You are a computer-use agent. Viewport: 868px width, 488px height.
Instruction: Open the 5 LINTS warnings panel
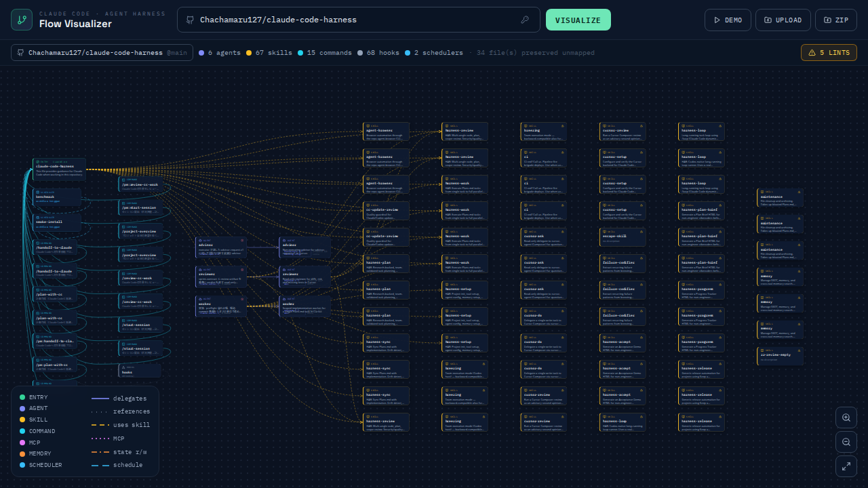(x=829, y=53)
